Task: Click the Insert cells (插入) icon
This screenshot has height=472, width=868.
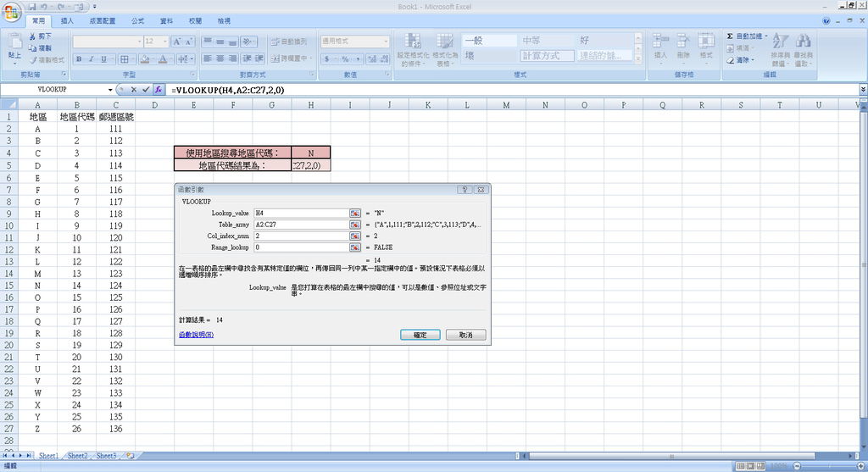Action: pos(659,41)
